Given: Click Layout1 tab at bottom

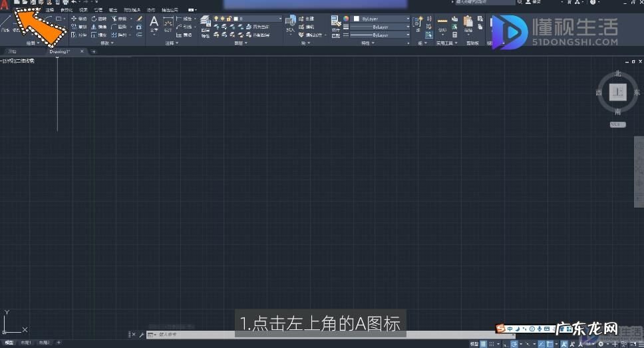Looking at the screenshot, I should [x=26, y=343].
